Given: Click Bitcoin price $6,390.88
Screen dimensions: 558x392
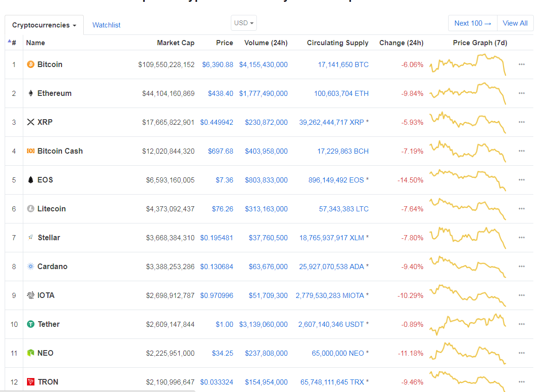Looking at the screenshot, I should [x=218, y=64].
